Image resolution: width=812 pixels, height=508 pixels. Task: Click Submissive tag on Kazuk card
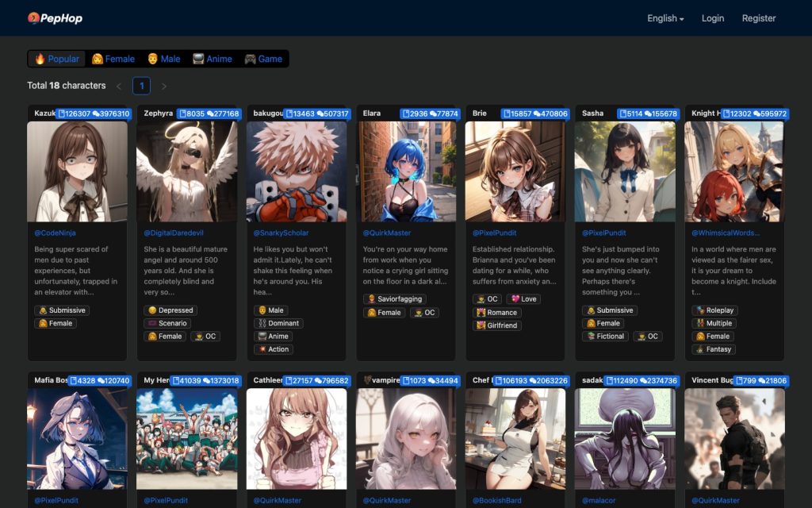pyautogui.click(x=62, y=310)
